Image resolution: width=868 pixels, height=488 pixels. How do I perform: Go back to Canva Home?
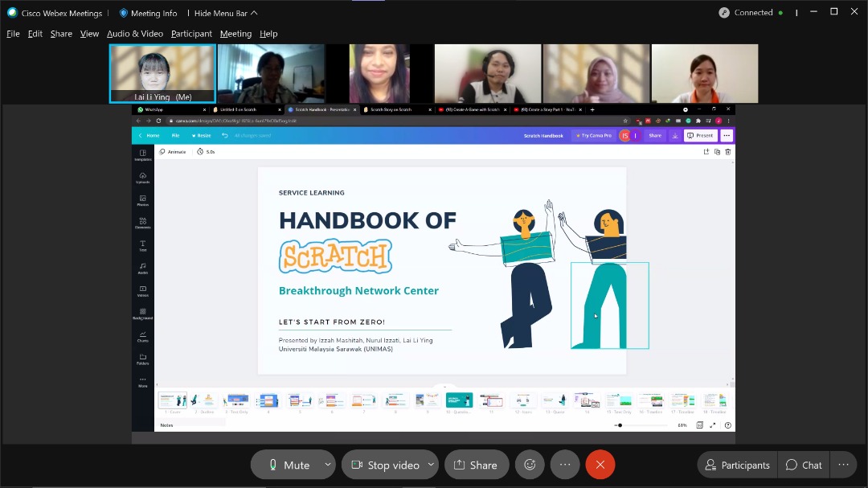149,136
